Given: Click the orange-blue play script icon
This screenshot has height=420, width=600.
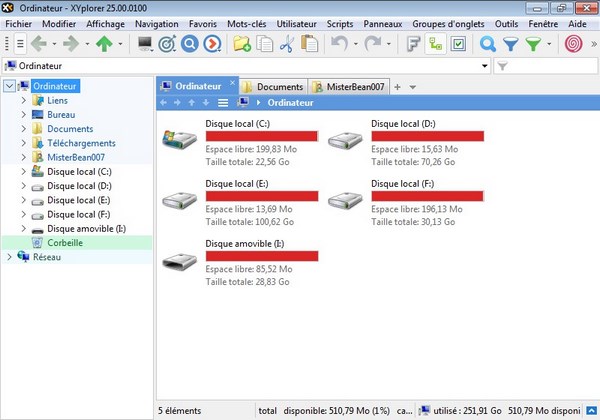Looking at the screenshot, I should coord(212,44).
